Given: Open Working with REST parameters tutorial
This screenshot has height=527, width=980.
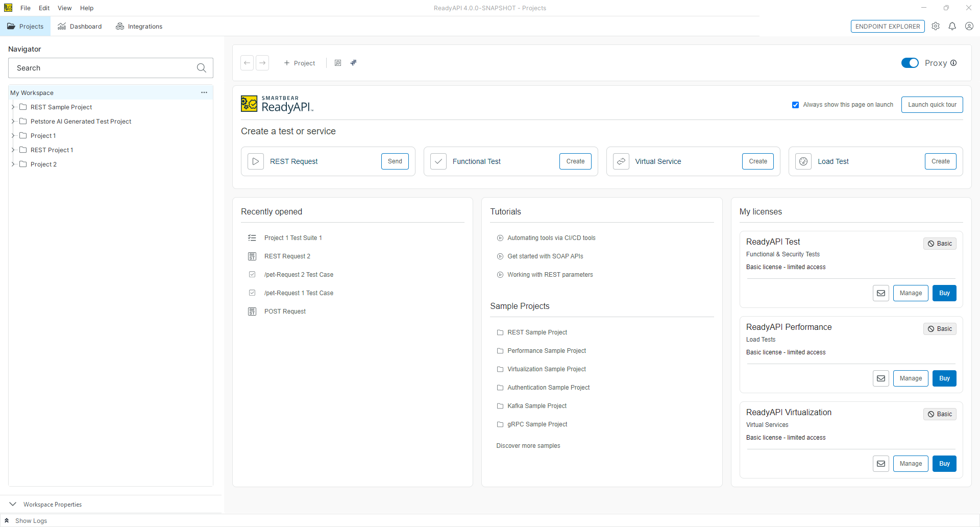Looking at the screenshot, I should 550,275.
